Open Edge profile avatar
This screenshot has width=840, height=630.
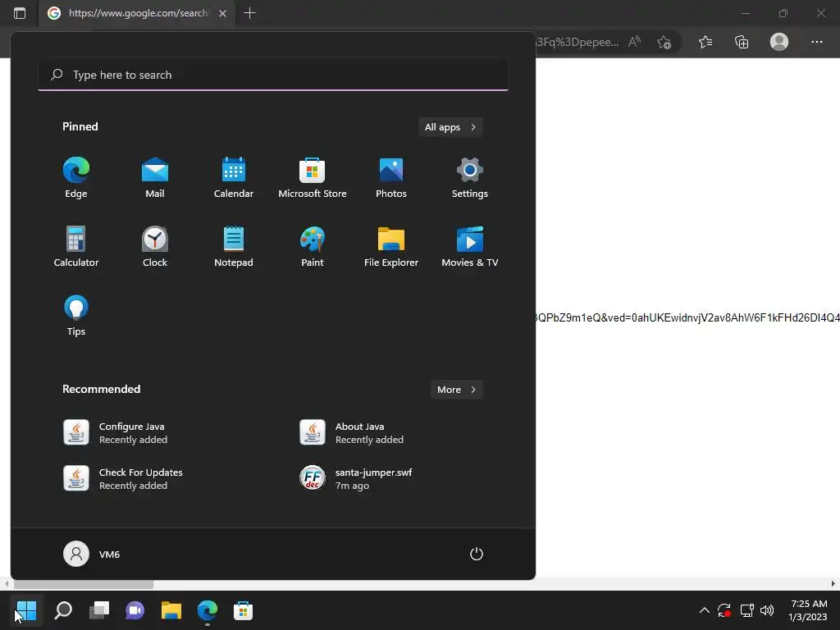pos(779,42)
